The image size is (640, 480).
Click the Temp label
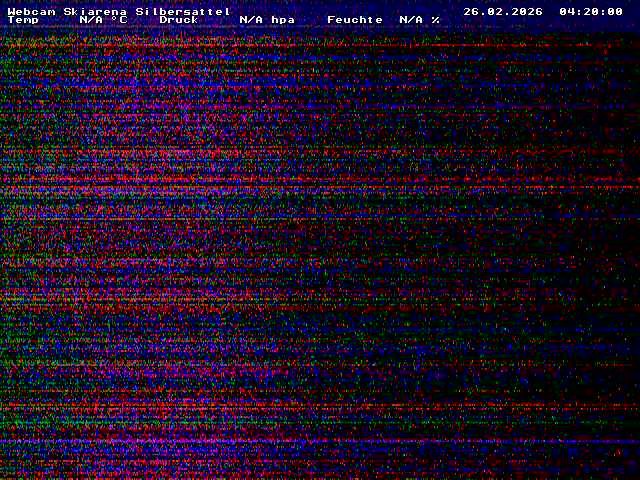(23, 20)
